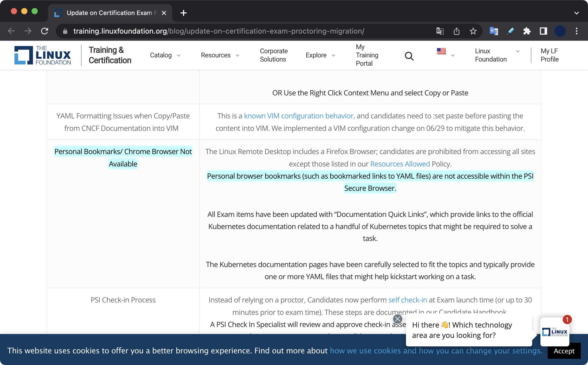Viewport: 588px width, 365px height.
Task: Go to My Training Portal
Action: point(367,55)
